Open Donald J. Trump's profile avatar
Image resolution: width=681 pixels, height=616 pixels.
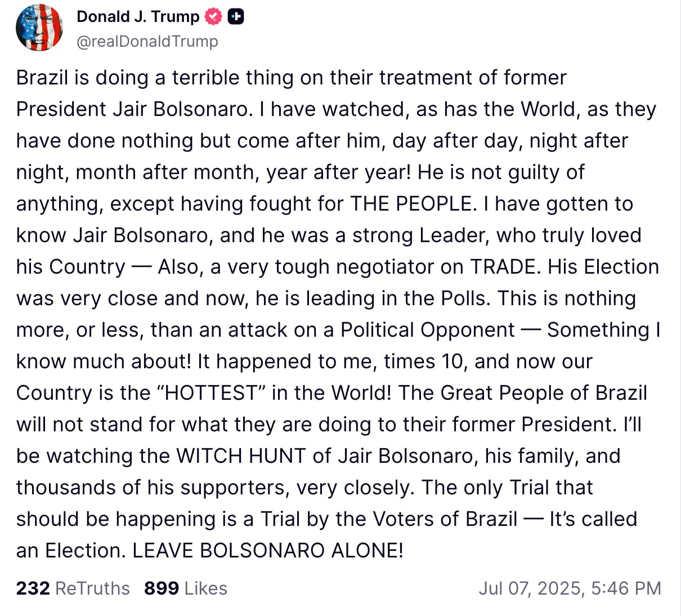(x=39, y=28)
